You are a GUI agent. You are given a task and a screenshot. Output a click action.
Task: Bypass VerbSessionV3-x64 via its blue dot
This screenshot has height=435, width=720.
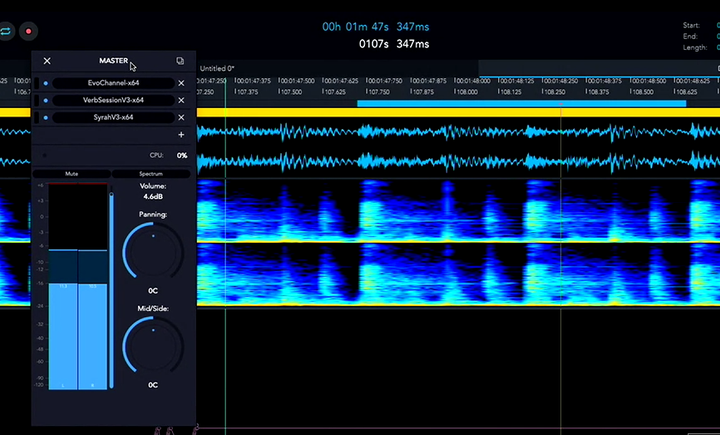coord(45,100)
